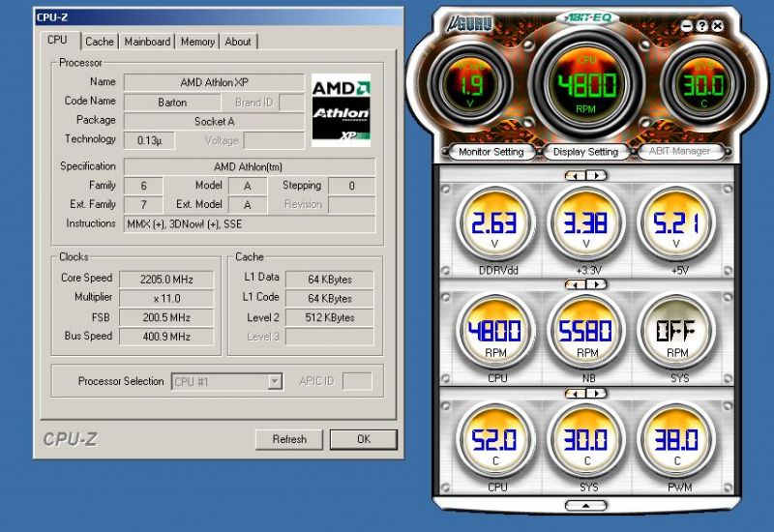Click the L1 Data value 64 KBytes
Viewport: 774px width, 532px height.
329,280
